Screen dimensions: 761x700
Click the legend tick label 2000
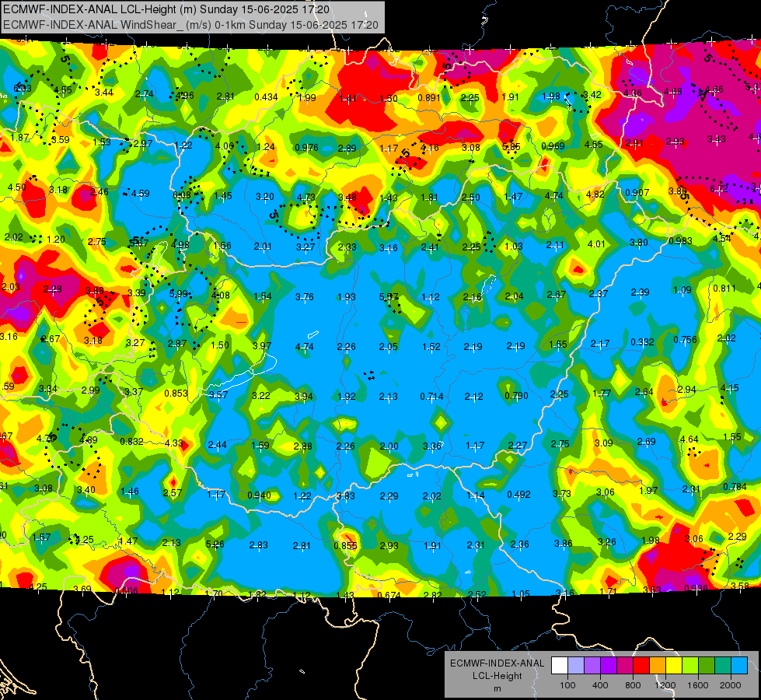pos(731,685)
